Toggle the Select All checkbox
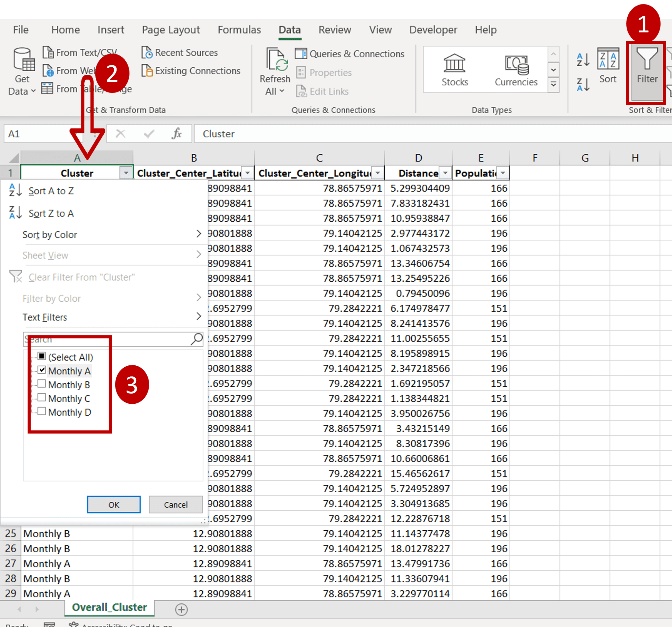 pyautogui.click(x=42, y=356)
